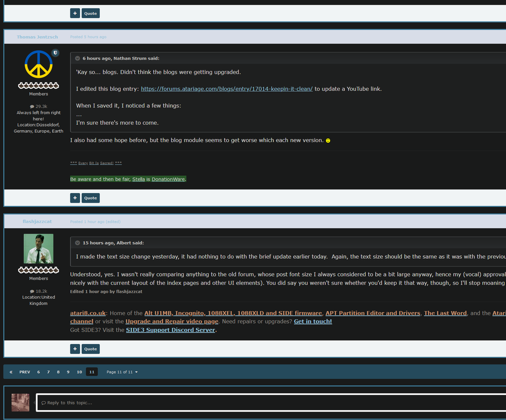Open the "Every Bit Is Sacred!" signature link
The image size is (506, 420).
[96, 163]
